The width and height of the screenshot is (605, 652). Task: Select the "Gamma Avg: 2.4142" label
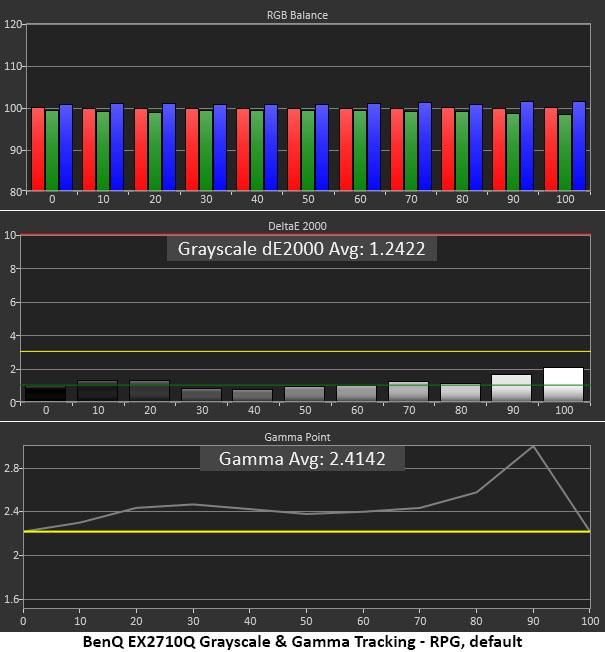click(302, 459)
